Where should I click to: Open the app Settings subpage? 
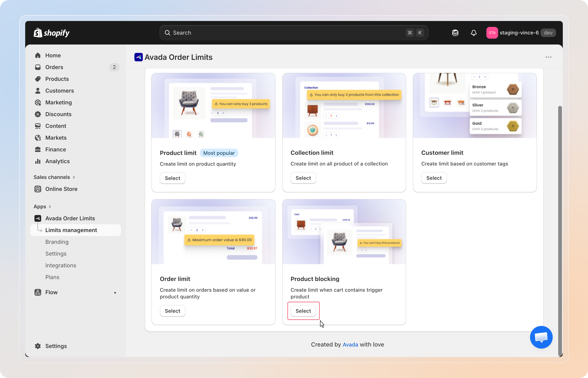(56, 253)
